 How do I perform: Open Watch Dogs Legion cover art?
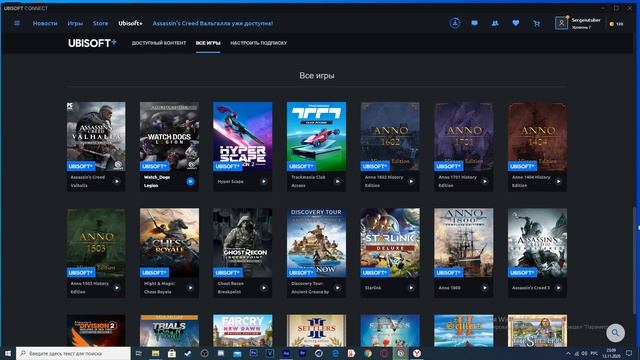tap(169, 136)
